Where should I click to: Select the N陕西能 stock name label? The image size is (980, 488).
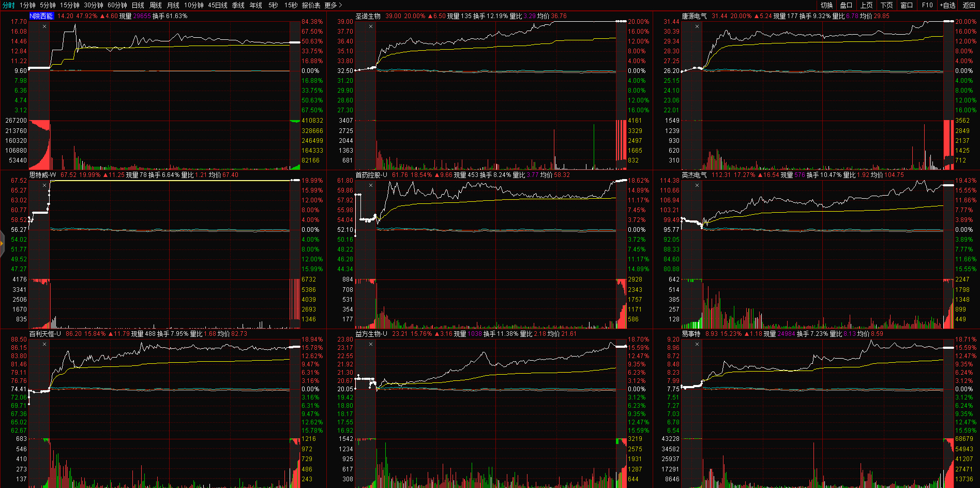tap(41, 16)
